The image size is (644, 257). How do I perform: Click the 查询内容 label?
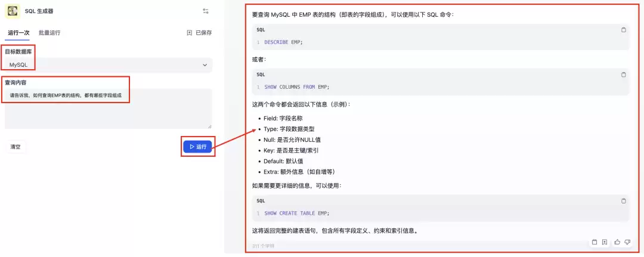pyautogui.click(x=16, y=82)
